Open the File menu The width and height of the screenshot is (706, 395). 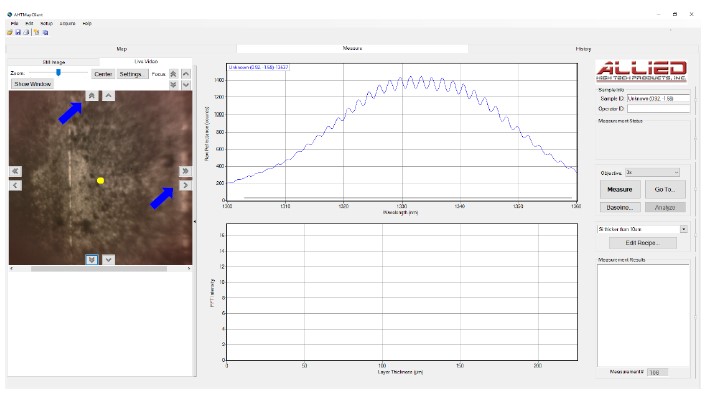point(14,23)
